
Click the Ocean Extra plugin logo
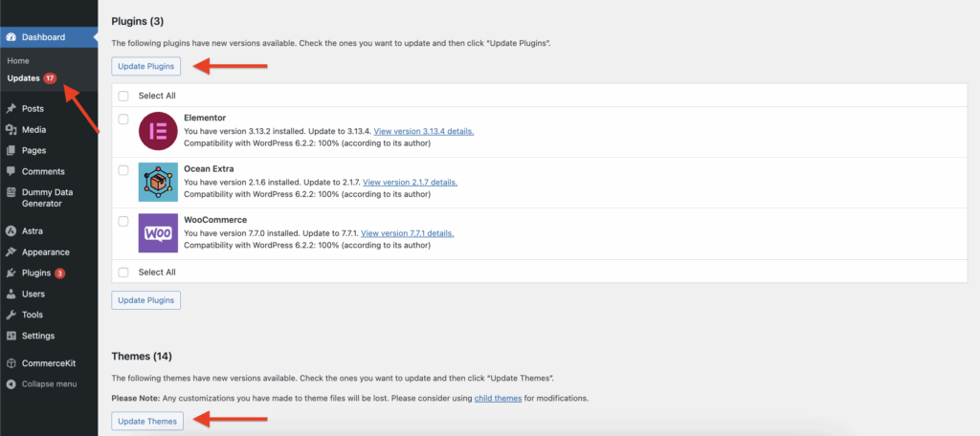click(158, 182)
